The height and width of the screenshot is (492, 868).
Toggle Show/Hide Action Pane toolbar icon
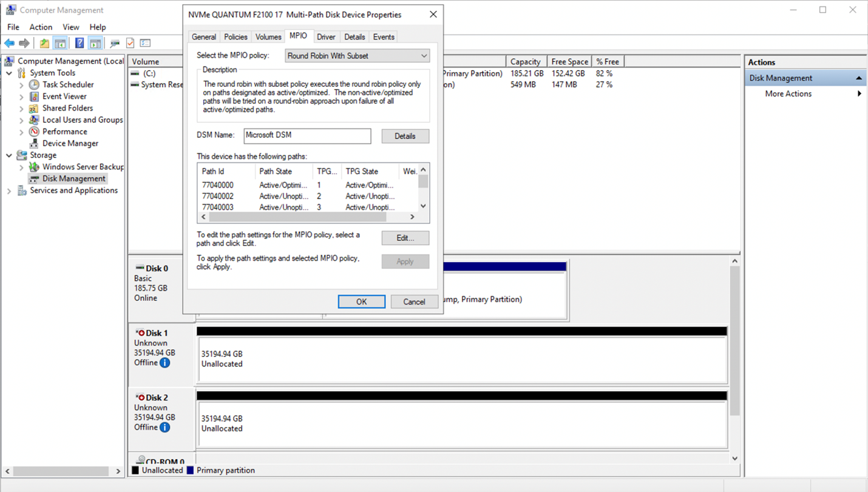(95, 43)
